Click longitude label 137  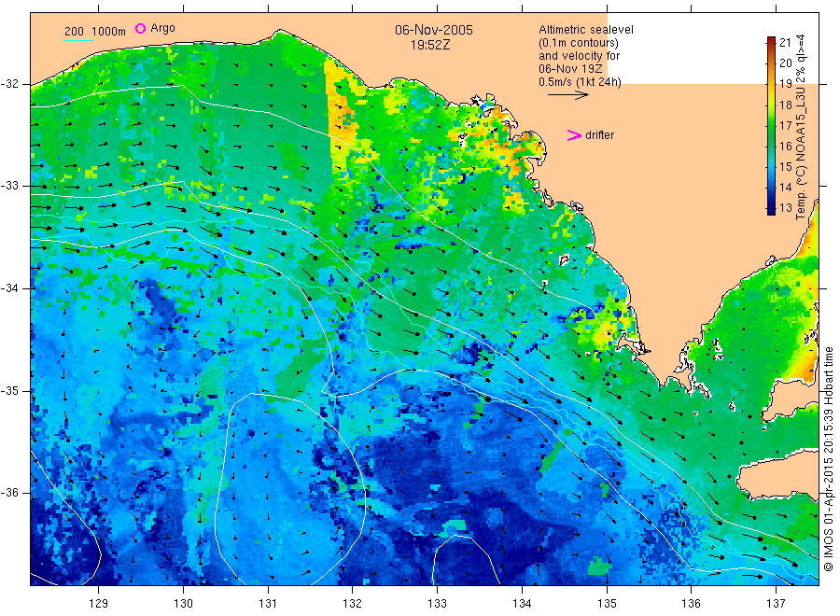click(776, 604)
